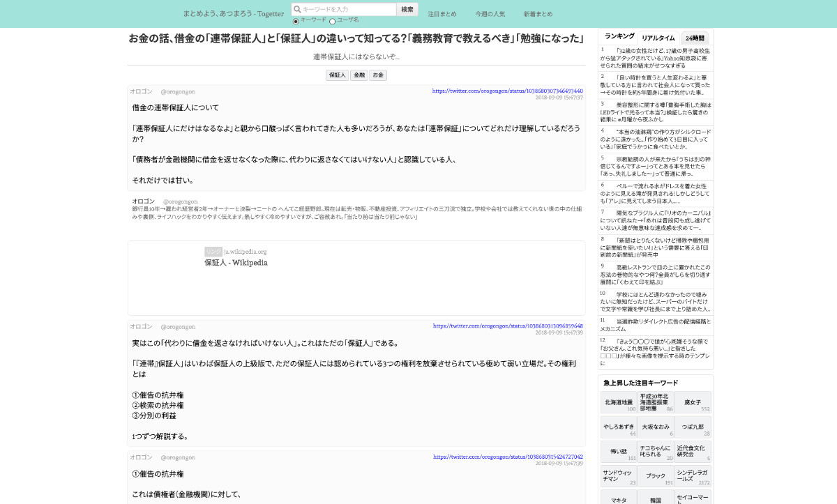
Task: Click inside the keyword search input field
Action: pos(342,9)
